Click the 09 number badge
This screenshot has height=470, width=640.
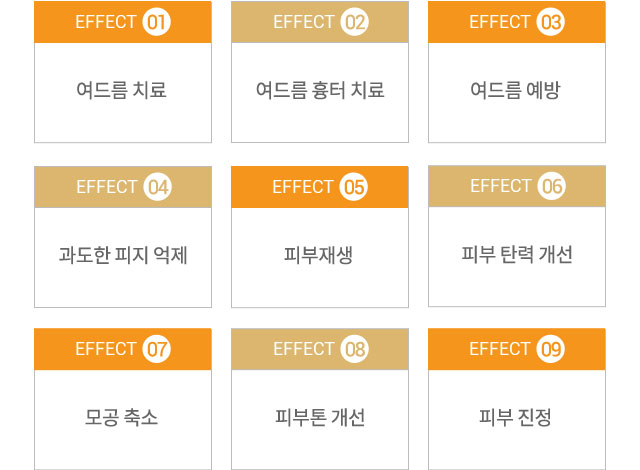(551, 349)
